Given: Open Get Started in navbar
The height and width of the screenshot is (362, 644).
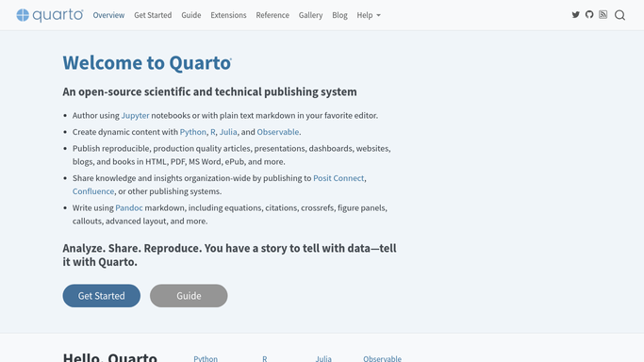Looking at the screenshot, I should pos(153,15).
